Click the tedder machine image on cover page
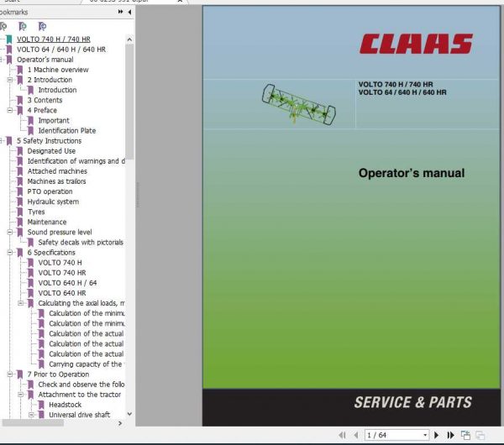Screen dimensions: 504x445 click(x=298, y=104)
